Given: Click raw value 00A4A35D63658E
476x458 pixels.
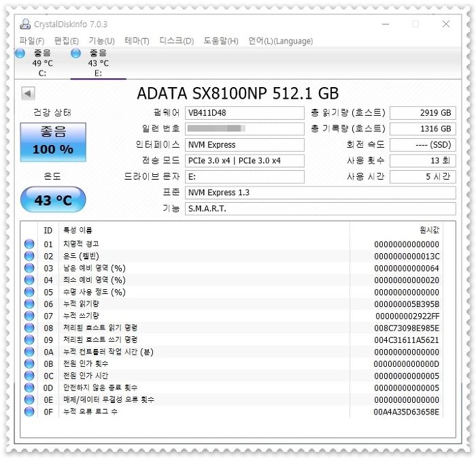Looking at the screenshot, I should [x=406, y=412].
